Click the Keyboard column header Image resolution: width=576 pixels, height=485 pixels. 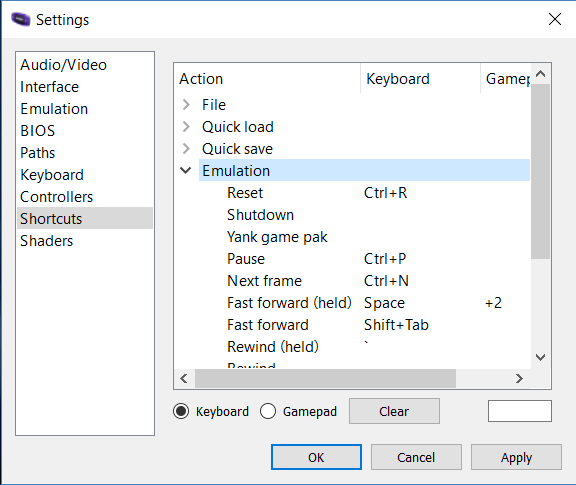[x=420, y=79]
